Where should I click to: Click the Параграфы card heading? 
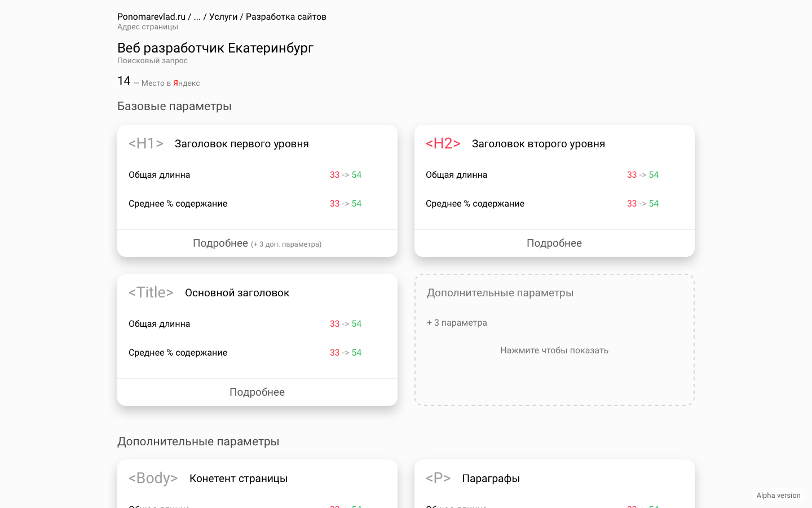pos(491,479)
